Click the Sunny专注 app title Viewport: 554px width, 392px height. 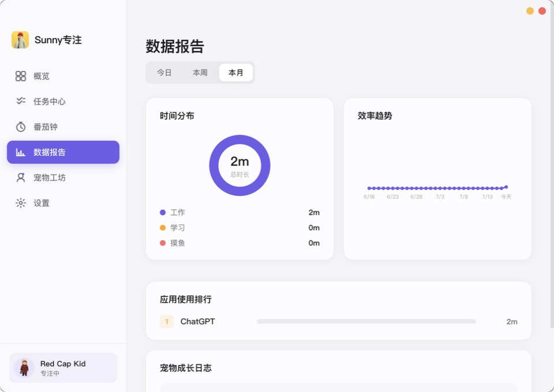tap(58, 40)
